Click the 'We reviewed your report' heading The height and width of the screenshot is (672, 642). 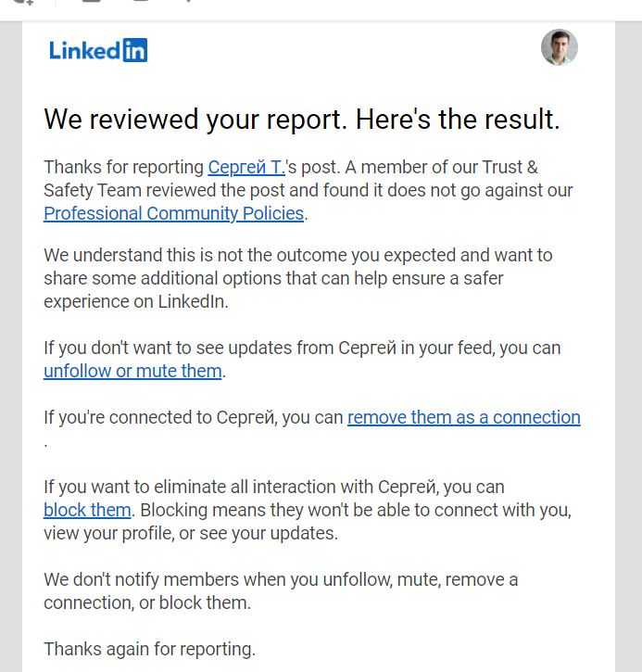[302, 120]
